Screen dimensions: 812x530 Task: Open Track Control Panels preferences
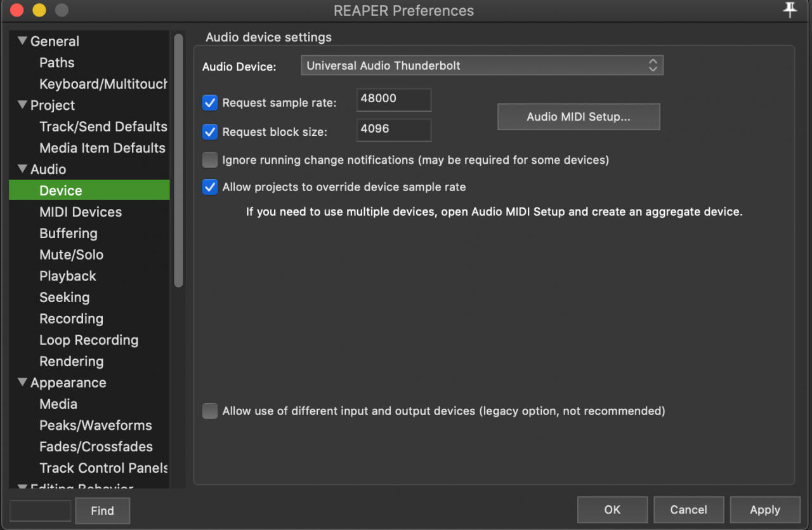coord(103,468)
